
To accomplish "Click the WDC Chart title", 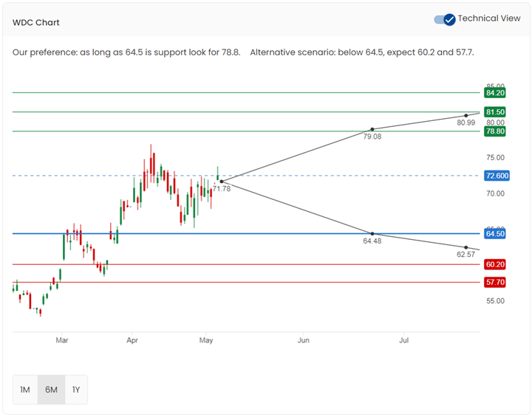I will (36, 22).
